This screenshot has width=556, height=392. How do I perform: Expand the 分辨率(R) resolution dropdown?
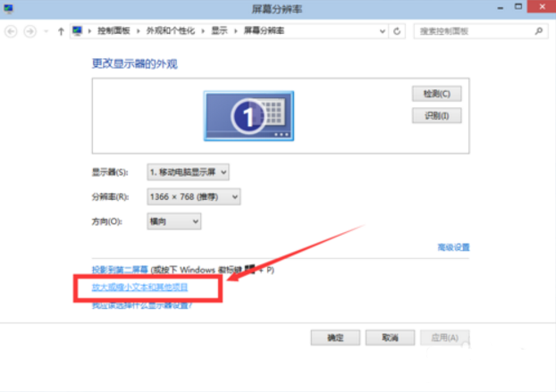pos(194,196)
